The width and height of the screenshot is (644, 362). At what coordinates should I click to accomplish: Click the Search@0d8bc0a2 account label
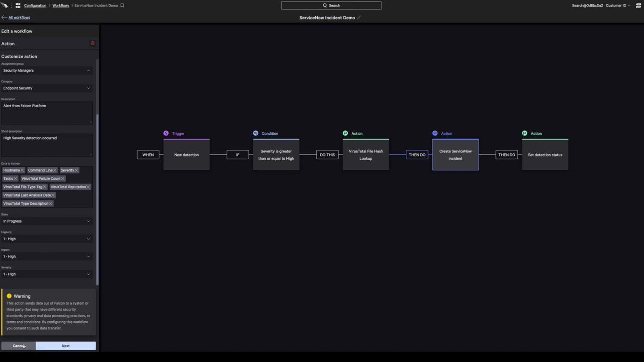click(x=587, y=6)
